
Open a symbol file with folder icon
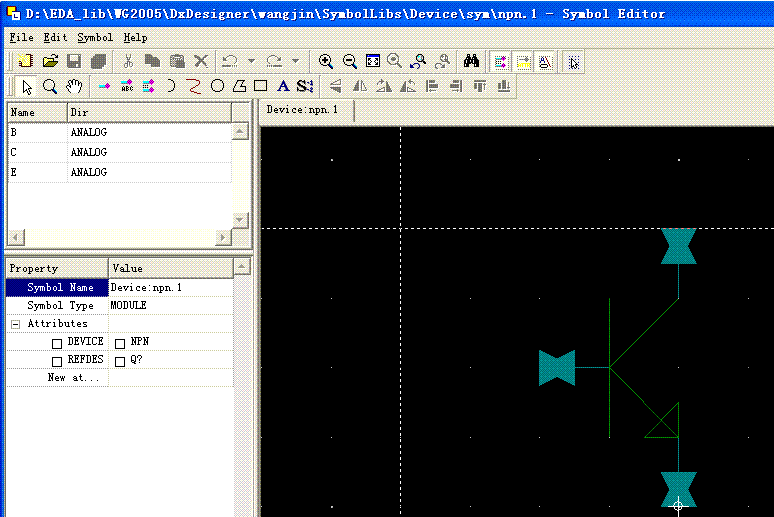click(50, 61)
